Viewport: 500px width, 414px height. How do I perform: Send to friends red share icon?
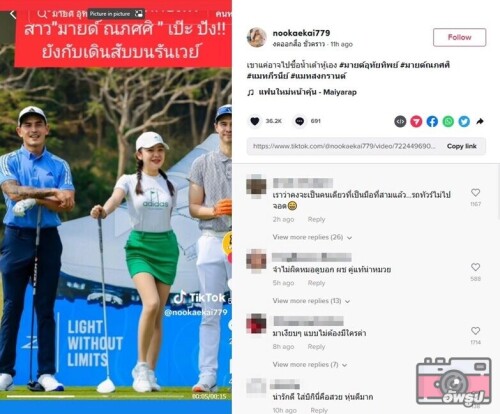coord(416,122)
